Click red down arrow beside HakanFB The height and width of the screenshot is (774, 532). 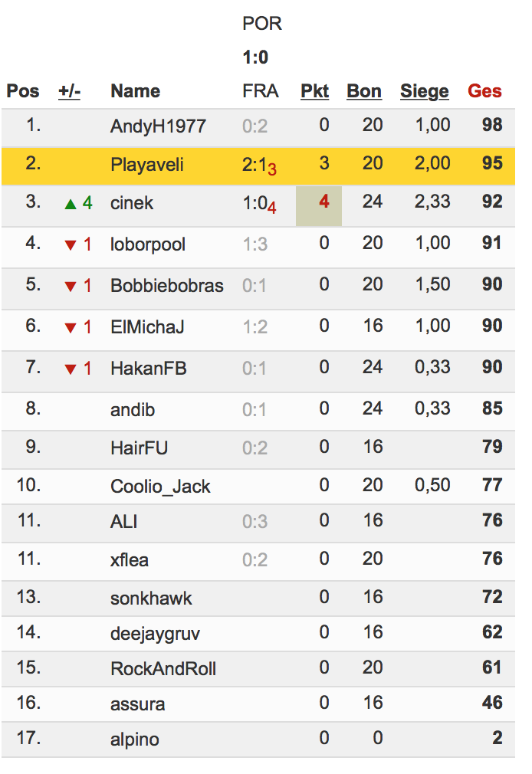pos(71,369)
